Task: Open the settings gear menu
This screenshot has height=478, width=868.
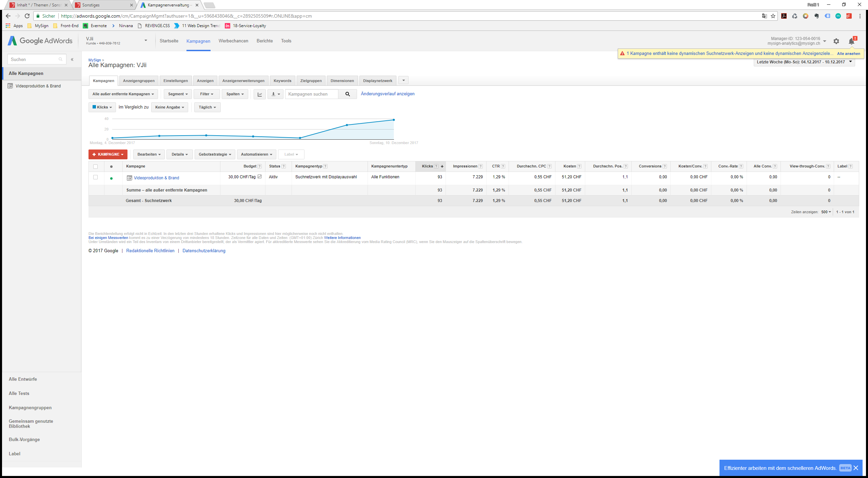Action: [836, 41]
